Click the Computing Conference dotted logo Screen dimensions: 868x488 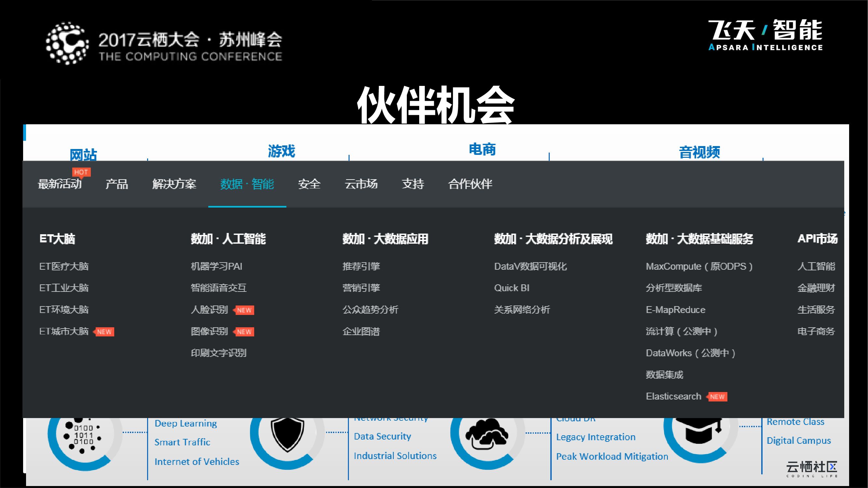(67, 43)
